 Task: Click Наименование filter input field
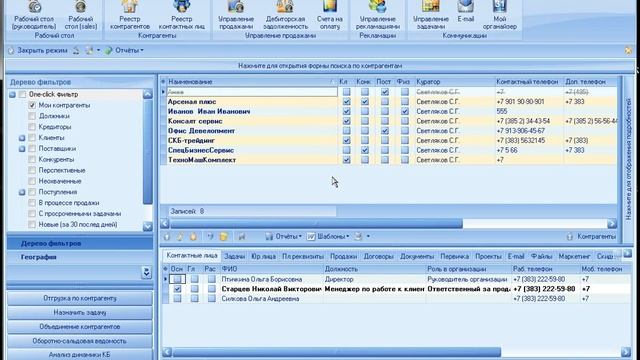click(x=252, y=92)
